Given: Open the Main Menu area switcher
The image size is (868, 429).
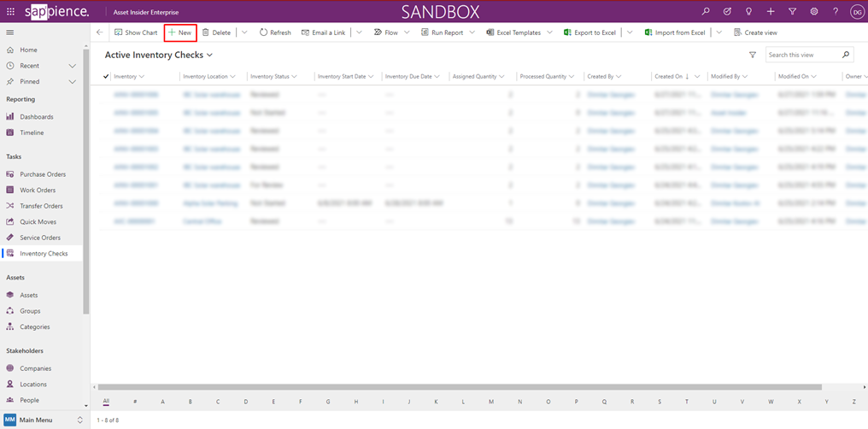Looking at the screenshot, I should [x=44, y=420].
